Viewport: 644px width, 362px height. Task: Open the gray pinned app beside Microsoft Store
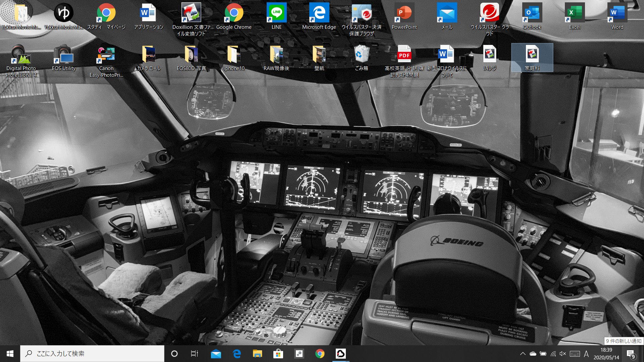(299, 354)
